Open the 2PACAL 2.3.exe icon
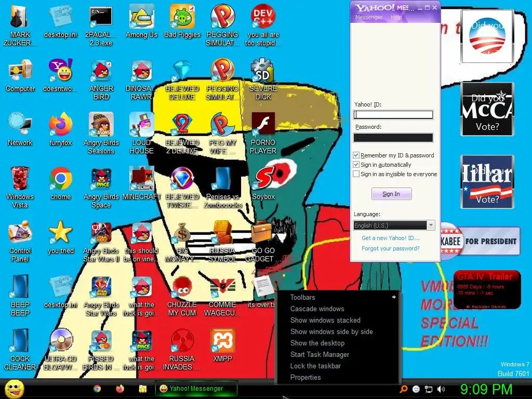 click(101, 25)
